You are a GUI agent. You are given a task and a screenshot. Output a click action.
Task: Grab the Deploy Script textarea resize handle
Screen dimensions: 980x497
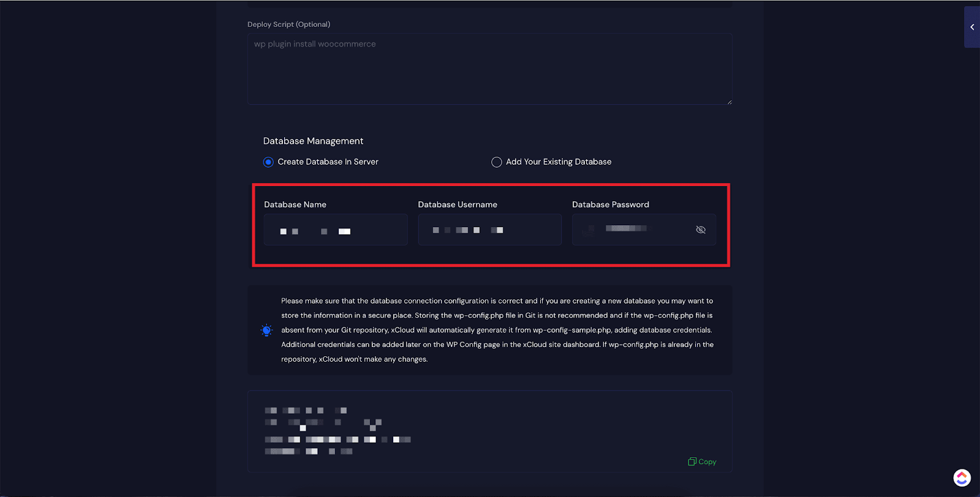(729, 102)
